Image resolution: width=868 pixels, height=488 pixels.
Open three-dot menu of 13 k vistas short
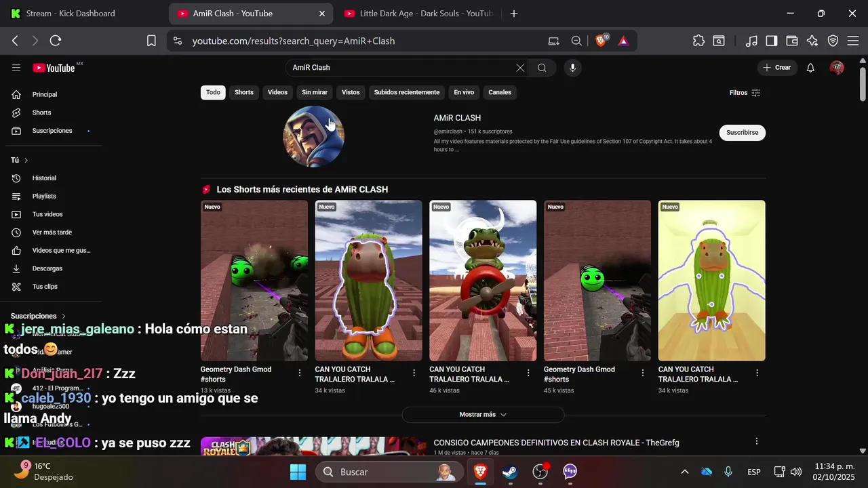click(x=300, y=373)
